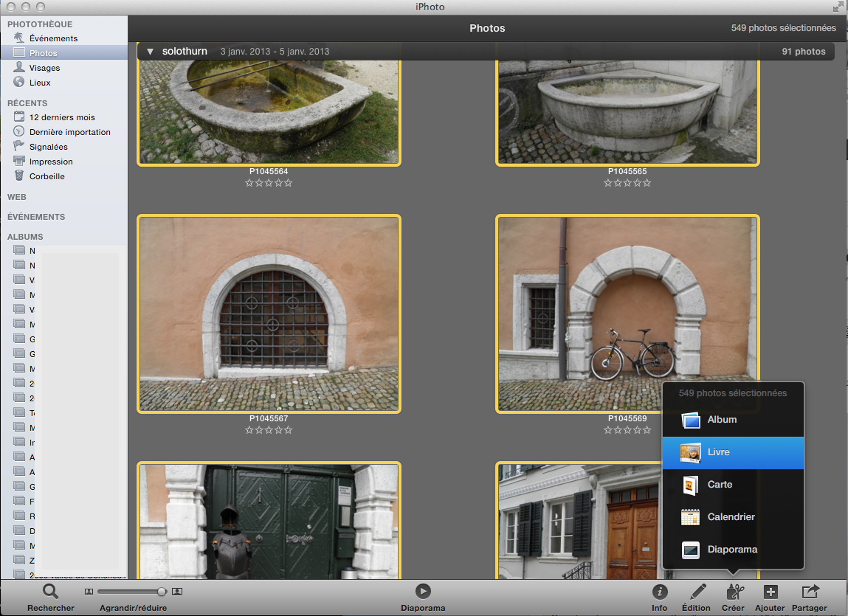Click the Rechercher magnifying glass icon
This screenshot has width=848, height=616.
(50, 591)
